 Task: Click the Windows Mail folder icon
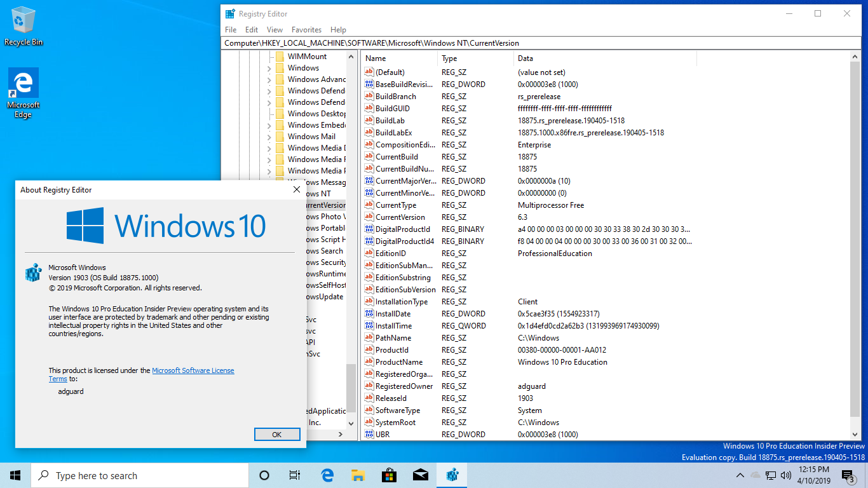280,137
